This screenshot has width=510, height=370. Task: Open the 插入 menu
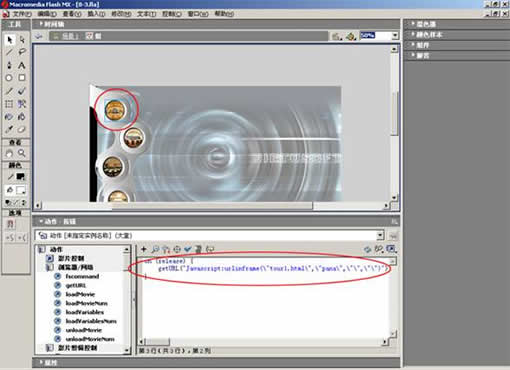pyautogui.click(x=96, y=14)
